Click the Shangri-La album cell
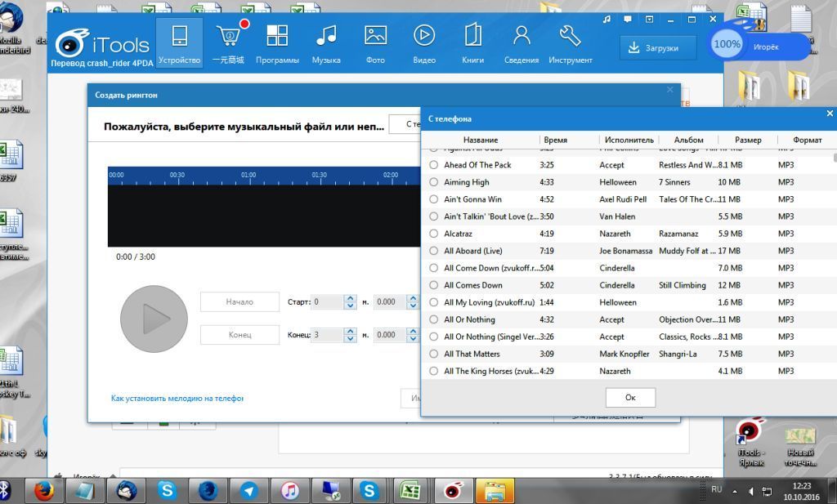Screen dimensions: 837x504 click(678, 354)
